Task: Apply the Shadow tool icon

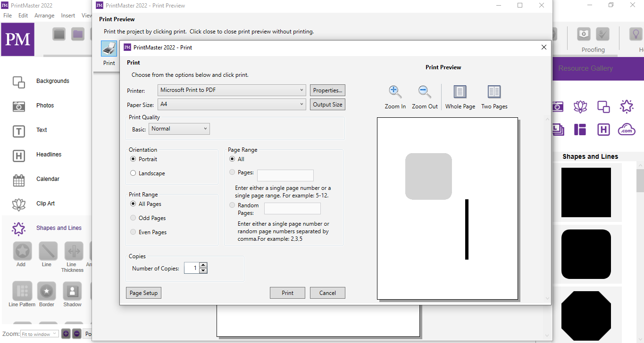Action: pos(73,291)
